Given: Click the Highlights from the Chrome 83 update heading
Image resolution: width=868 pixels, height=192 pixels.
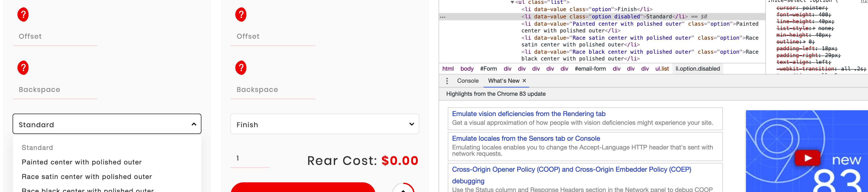Looking at the screenshot, I should tap(496, 94).
